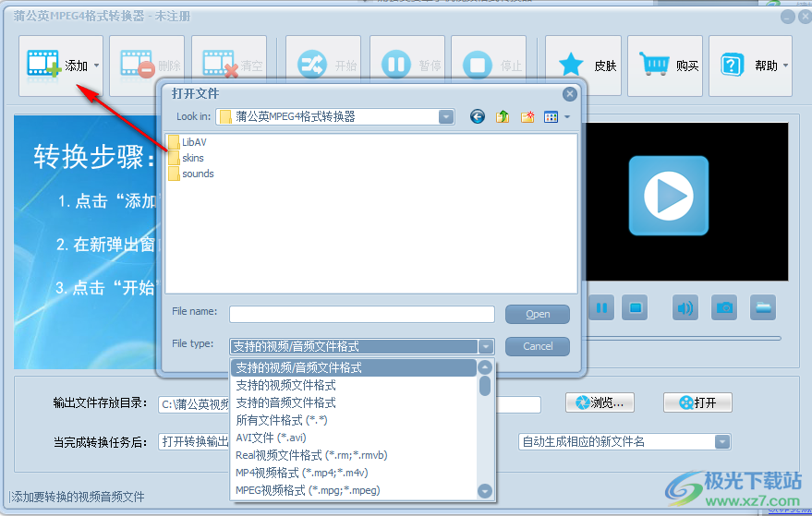This screenshot has width=812, height=516.
Task: Click the 打开 output folder button
Action: 697,402
